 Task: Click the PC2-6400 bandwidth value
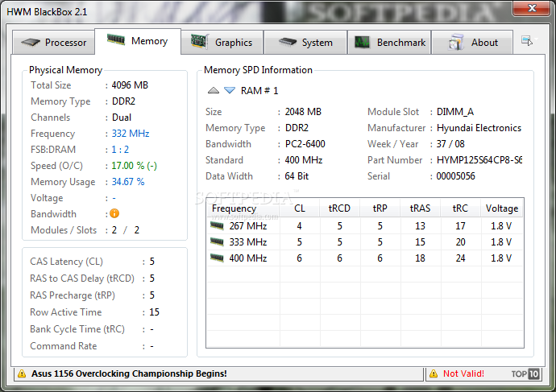305,144
